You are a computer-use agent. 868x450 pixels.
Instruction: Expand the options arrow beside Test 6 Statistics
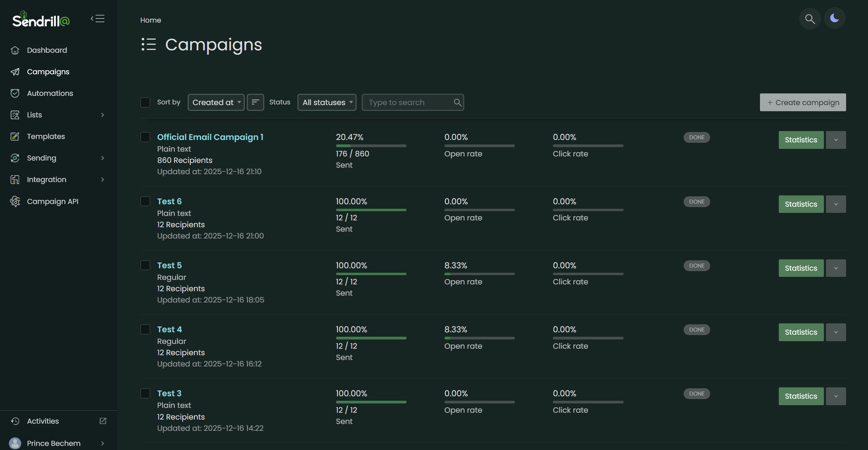coord(836,204)
